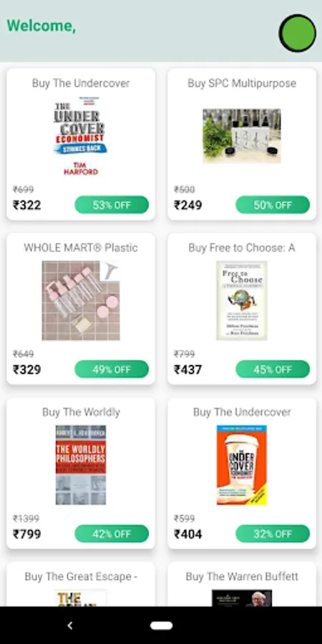Viewport: 322px width, 644px height.
Task: Click the Welcome greeting text
Action: pyautogui.click(x=41, y=26)
